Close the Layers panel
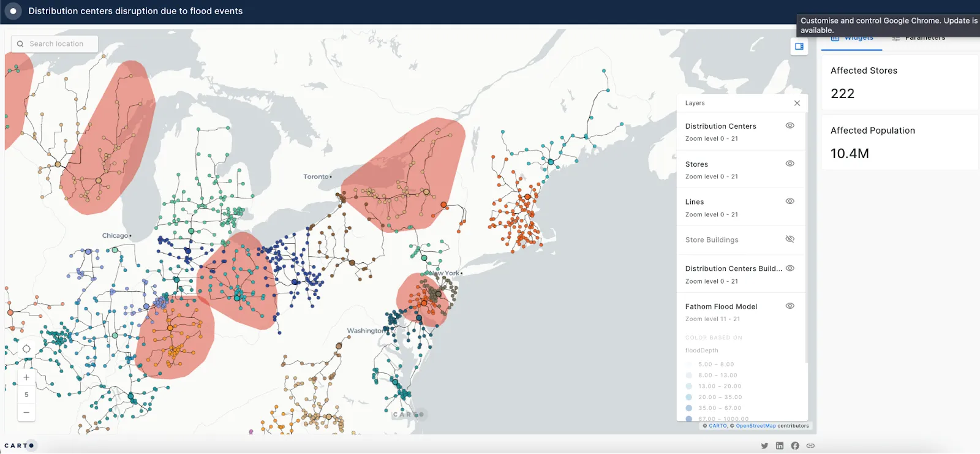 (797, 103)
